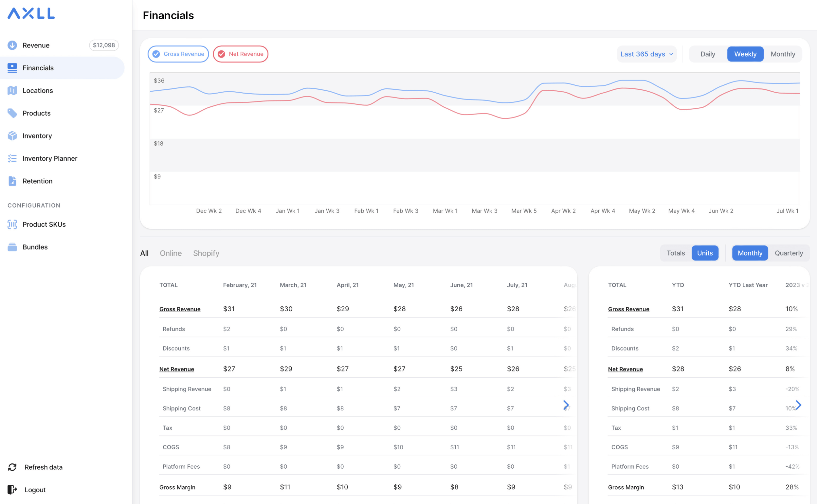Click the Financials sidebar icon
817x504 pixels.
click(x=12, y=68)
